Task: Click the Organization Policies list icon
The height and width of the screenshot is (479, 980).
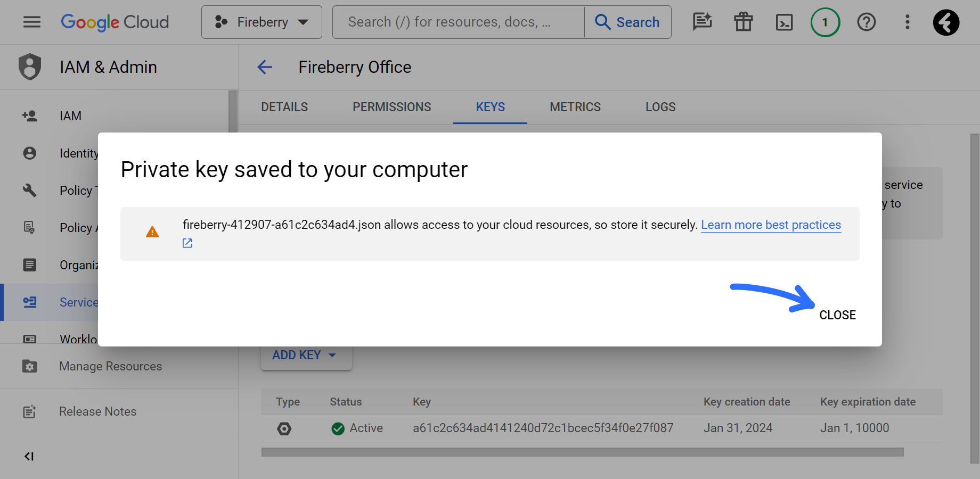Action: (x=30, y=265)
